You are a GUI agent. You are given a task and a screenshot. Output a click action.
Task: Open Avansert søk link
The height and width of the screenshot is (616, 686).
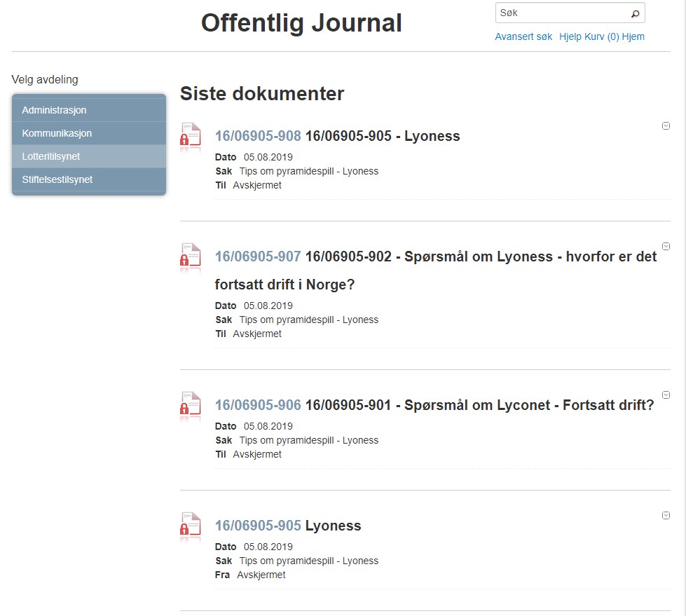click(x=523, y=36)
